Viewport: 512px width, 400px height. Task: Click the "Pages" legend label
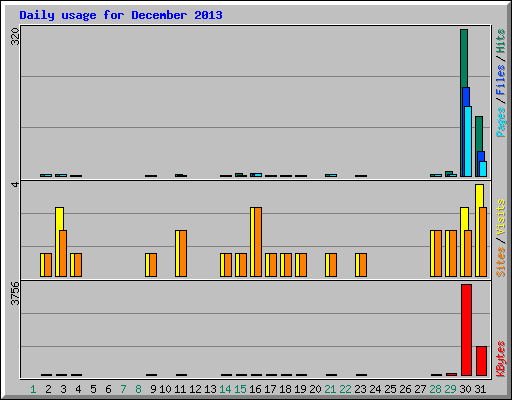tap(501, 122)
